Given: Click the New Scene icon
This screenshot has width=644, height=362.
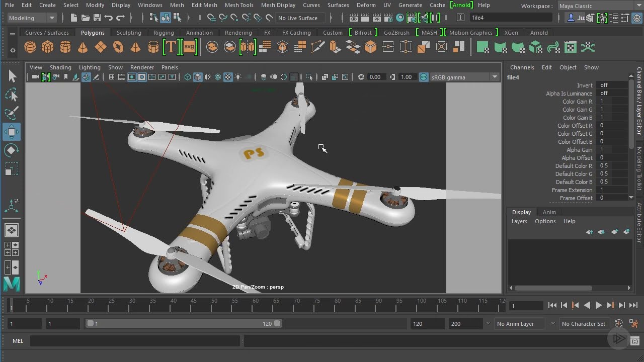Looking at the screenshot, I should [x=74, y=18].
